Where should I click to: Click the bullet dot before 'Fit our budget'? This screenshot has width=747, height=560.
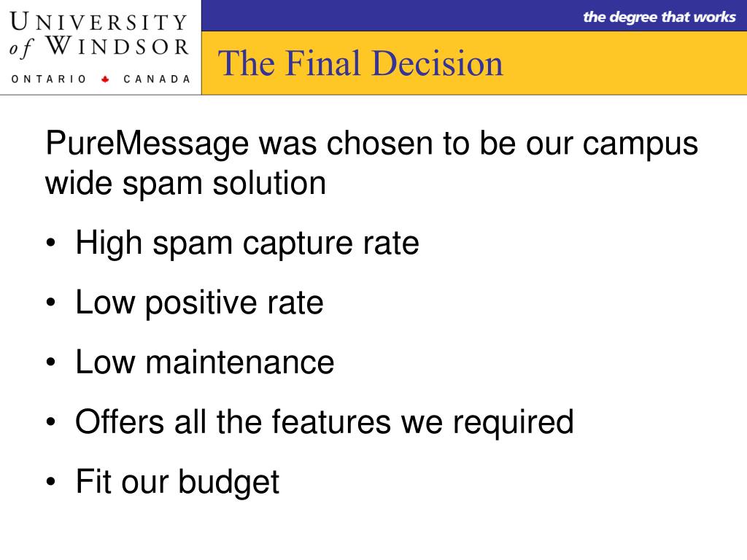(51, 481)
